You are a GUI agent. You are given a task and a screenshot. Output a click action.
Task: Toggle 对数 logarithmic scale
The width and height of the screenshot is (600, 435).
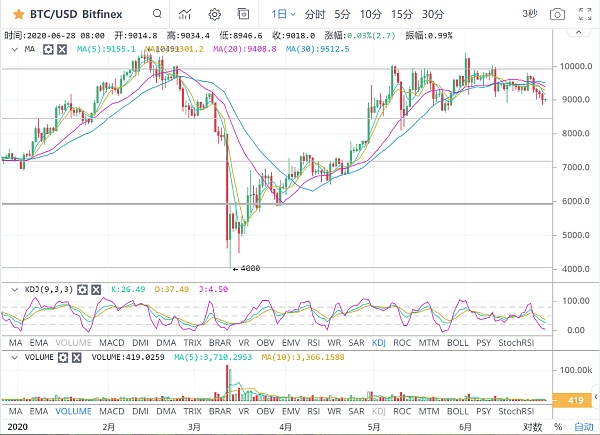(535, 427)
